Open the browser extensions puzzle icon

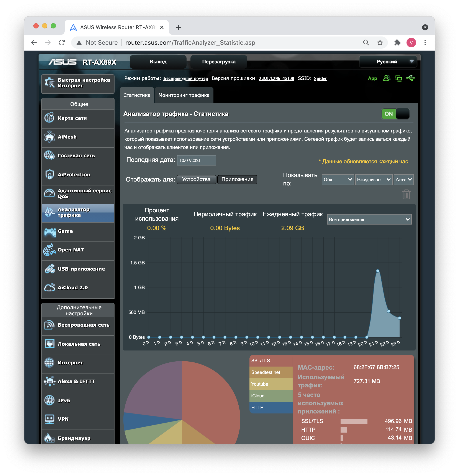click(x=397, y=43)
